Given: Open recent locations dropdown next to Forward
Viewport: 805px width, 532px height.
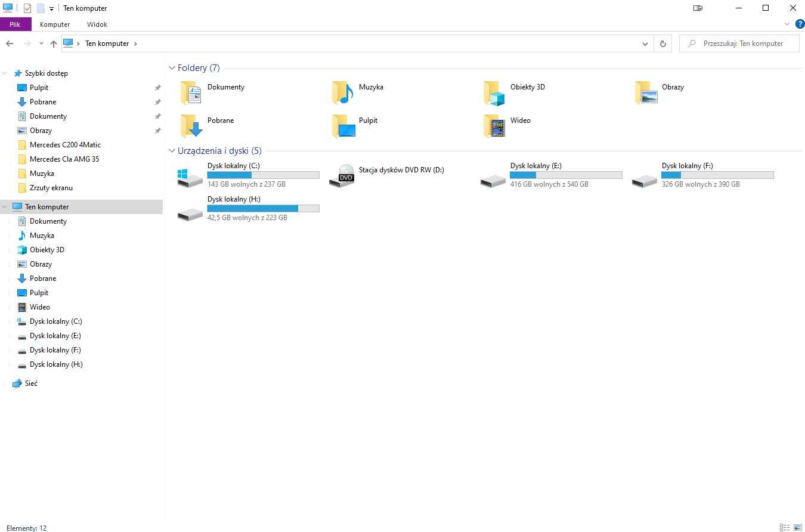Looking at the screenshot, I should coord(41,44).
